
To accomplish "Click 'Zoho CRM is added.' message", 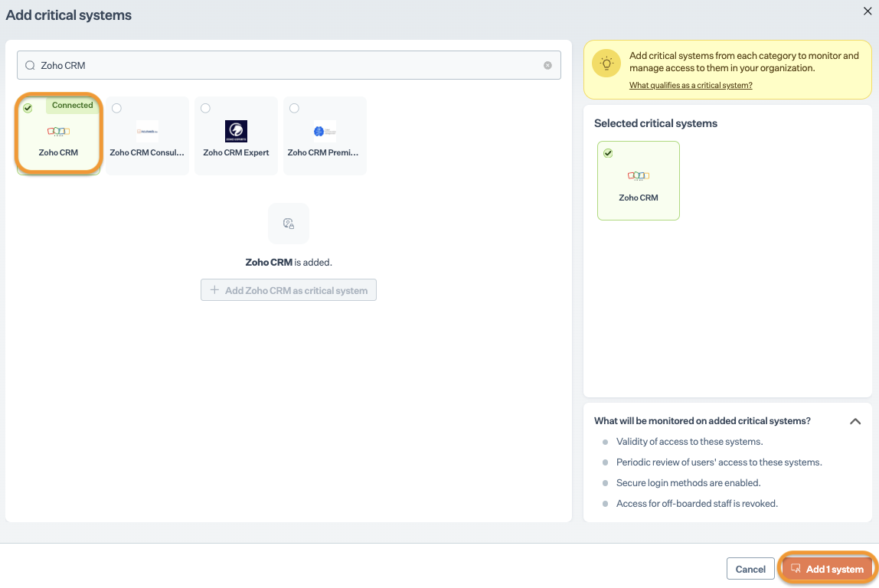I will (289, 263).
